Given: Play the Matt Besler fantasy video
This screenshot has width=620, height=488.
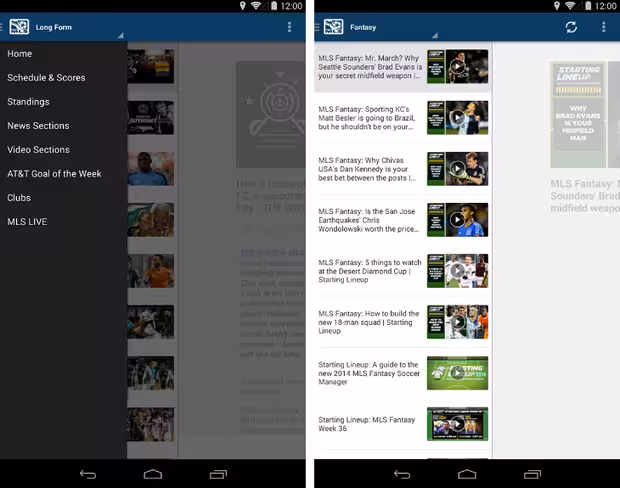Looking at the screenshot, I should 457,117.
